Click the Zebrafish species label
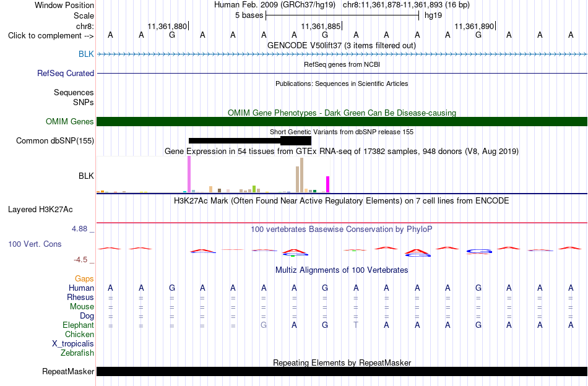Viewport: 588px width, 386px height. pyautogui.click(x=77, y=353)
